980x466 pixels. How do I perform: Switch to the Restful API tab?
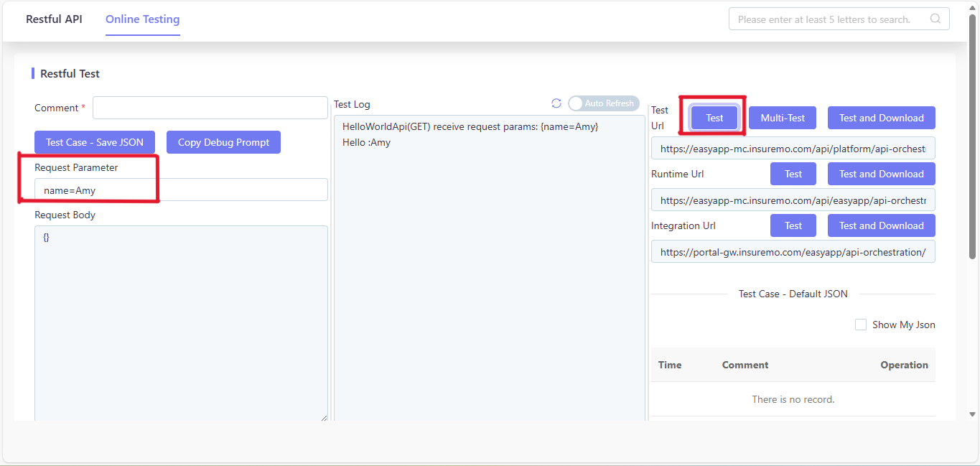point(54,19)
